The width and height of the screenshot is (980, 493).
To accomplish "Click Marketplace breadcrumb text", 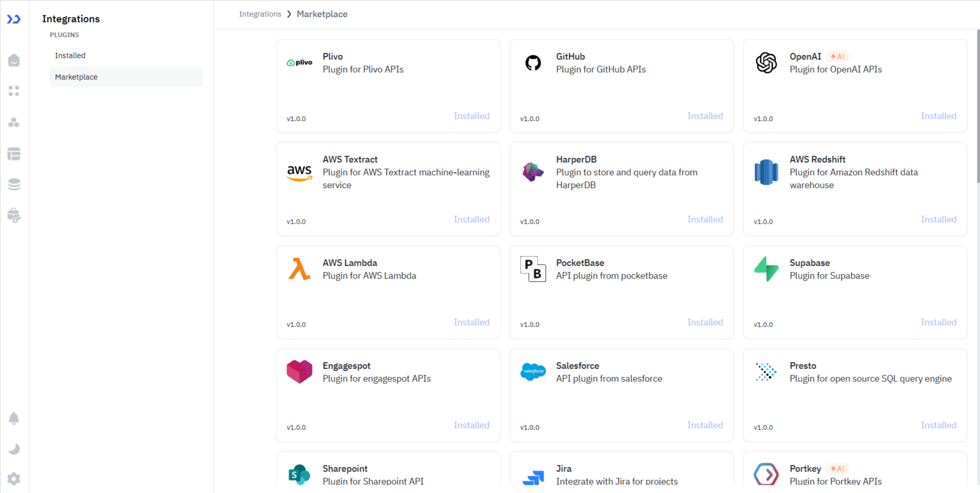I will tap(322, 14).
